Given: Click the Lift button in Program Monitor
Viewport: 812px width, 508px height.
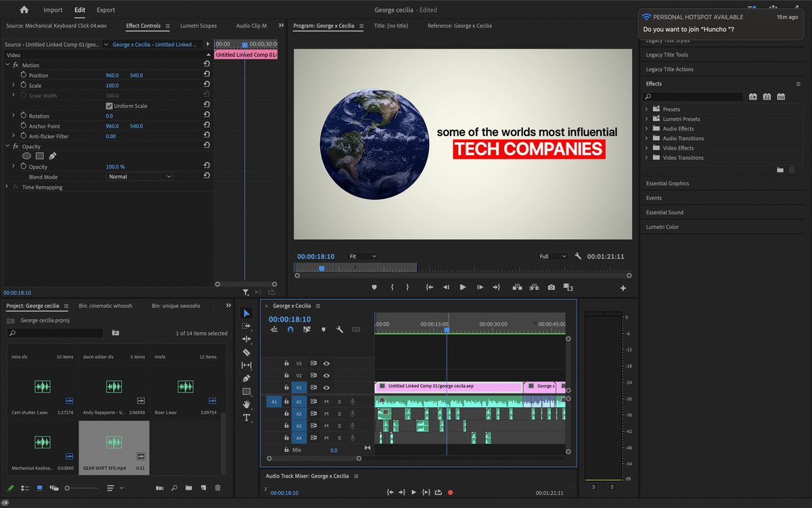Looking at the screenshot, I should point(517,287).
